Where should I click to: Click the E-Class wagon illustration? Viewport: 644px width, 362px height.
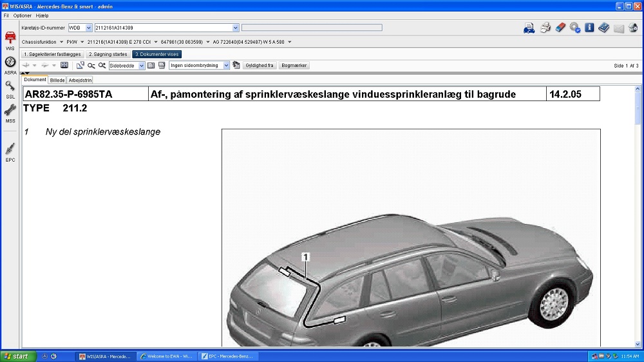pos(411,238)
